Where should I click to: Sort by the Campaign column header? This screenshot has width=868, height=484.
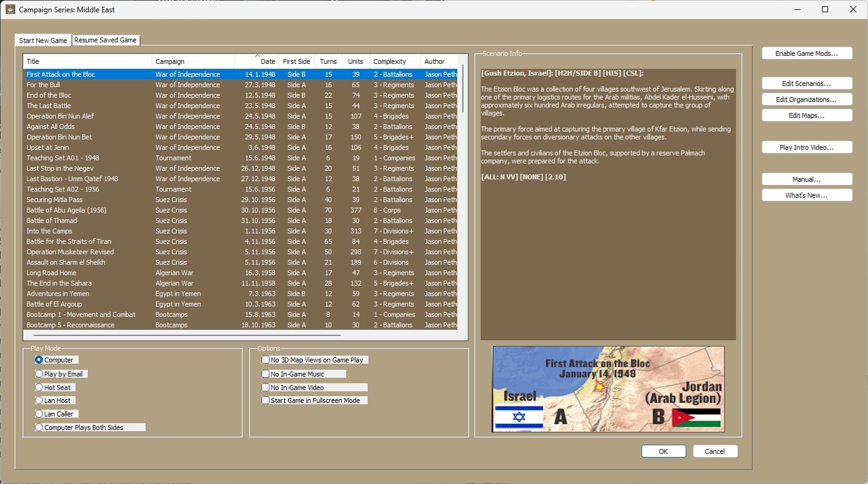(x=193, y=61)
